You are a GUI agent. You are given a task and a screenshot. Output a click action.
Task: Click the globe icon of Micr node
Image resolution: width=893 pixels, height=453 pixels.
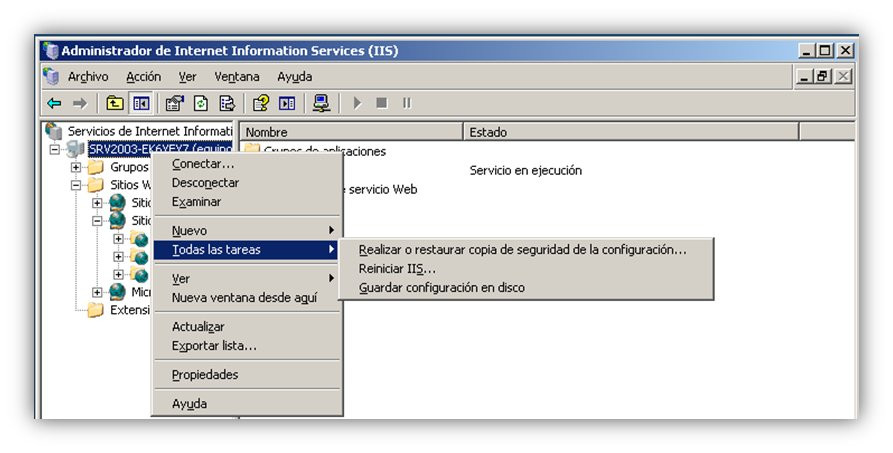[117, 292]
